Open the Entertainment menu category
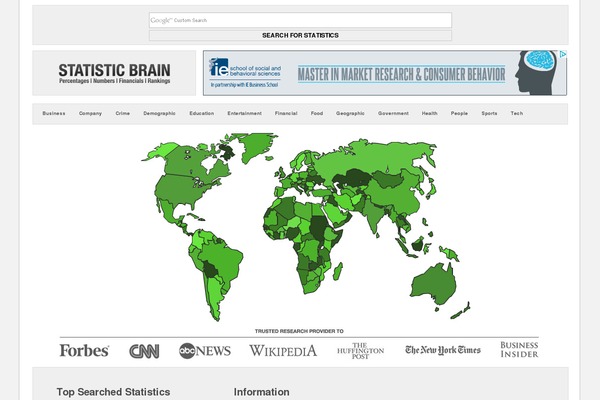This screenshot has height=400, width=600. (245, 113)
